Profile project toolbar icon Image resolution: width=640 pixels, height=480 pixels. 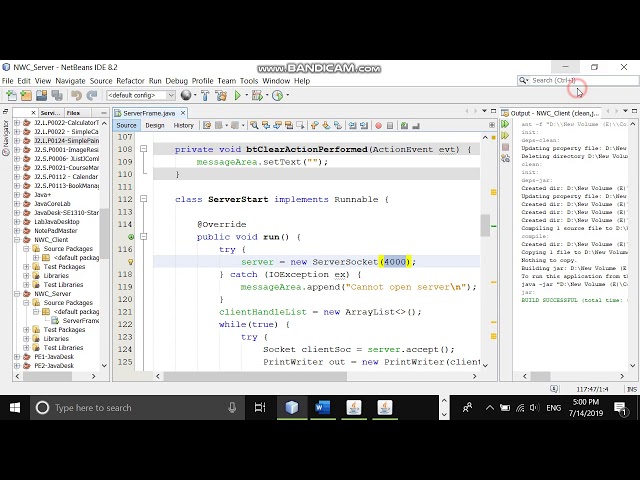278,96
